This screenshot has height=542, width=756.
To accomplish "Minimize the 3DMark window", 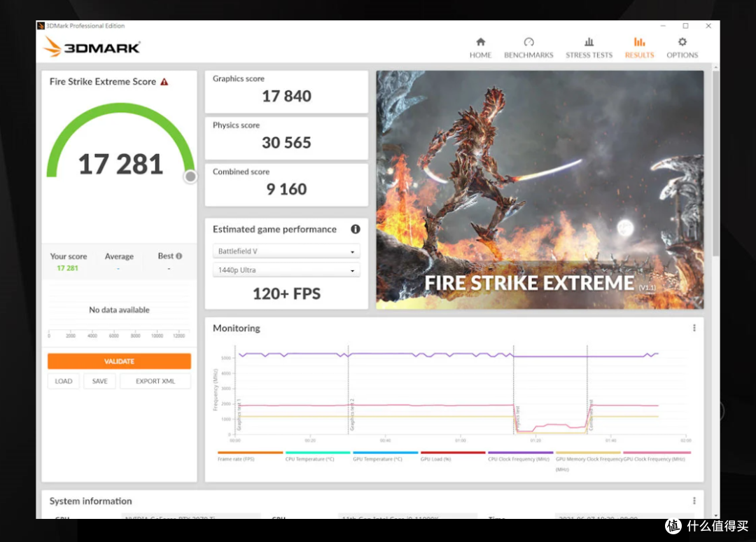I will [x=663, y=26].
